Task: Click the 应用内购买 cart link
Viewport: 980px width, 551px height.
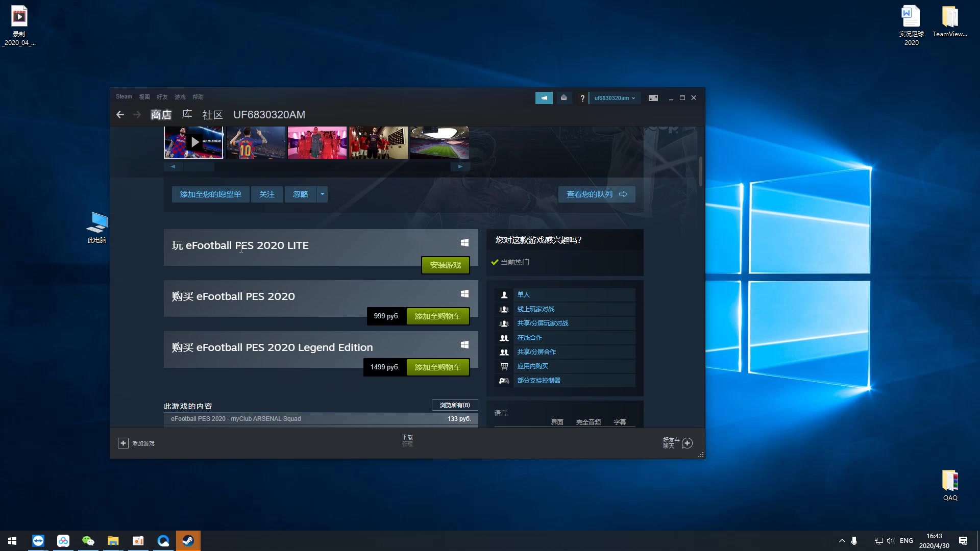Action: [533, 366]
